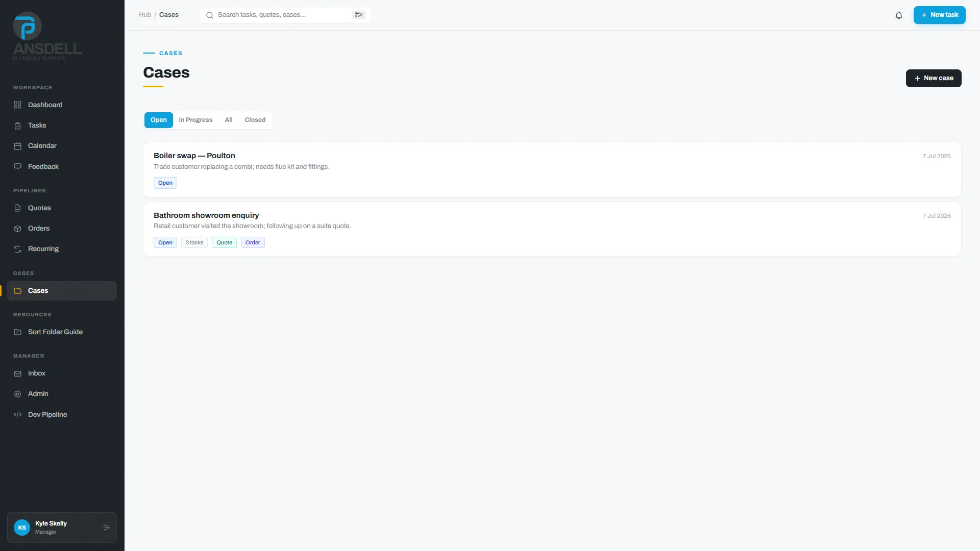
Task: Open Feedback in the workspace menu
Action: click(62, 167)
